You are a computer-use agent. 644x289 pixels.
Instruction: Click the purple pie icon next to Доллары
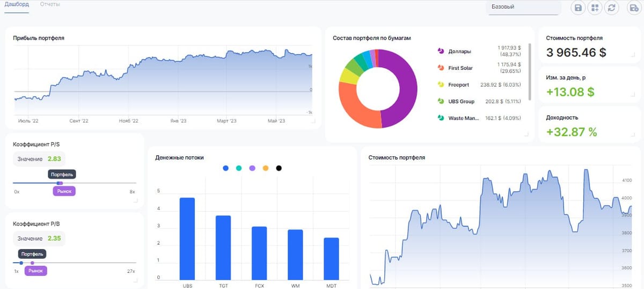(x=441, y=51)
